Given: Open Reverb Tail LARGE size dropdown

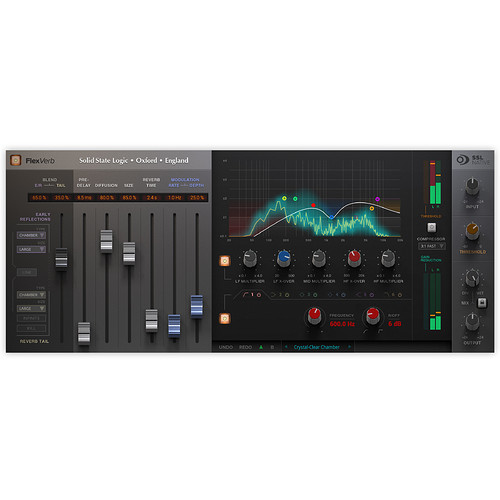Looking at the screenshot, I should point(31,309).
